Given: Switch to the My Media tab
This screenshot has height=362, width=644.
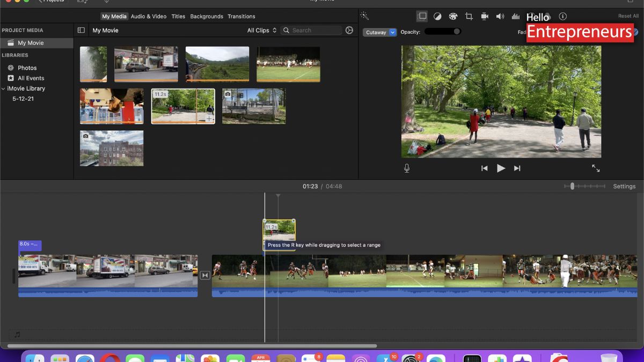Looking at the screenshot, I should tap(114, 16).
